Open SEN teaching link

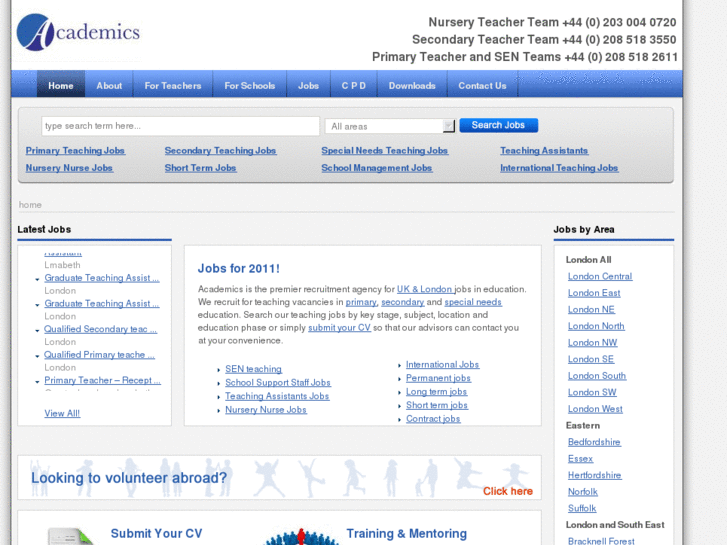253,369
